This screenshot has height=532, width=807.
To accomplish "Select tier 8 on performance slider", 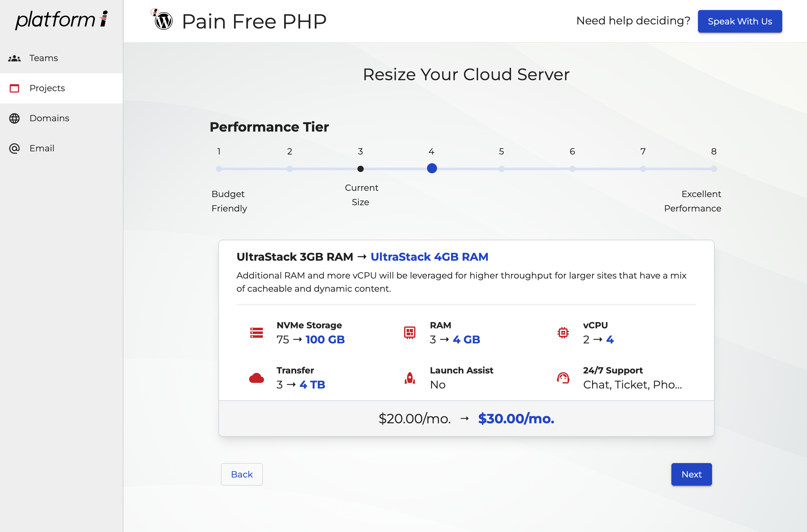I will [x=714, y=169].
